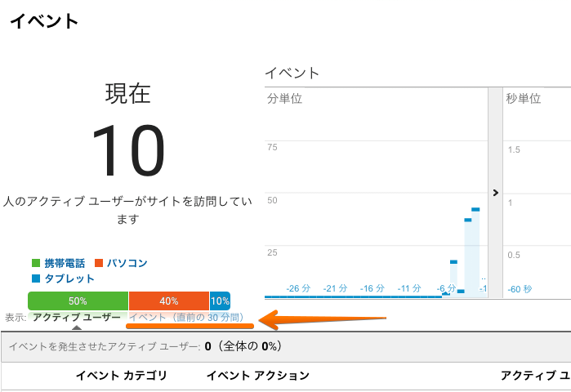Click the blue タブレット legend square

coord(36,278)
